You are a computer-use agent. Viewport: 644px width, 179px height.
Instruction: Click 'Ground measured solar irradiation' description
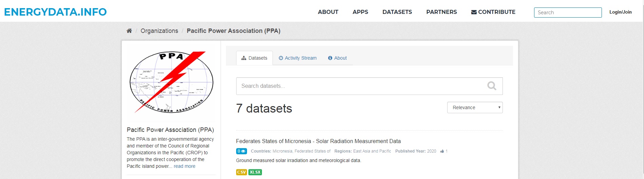[x=299, y=161]
